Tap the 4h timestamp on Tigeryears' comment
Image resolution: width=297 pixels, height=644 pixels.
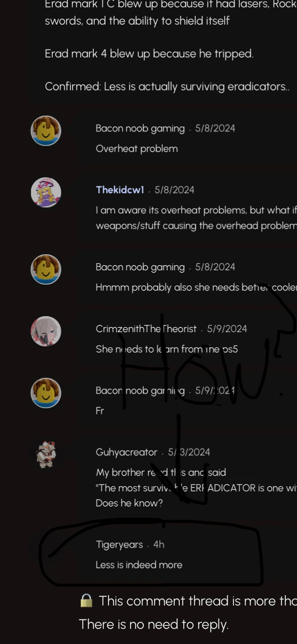pos(159,544)
